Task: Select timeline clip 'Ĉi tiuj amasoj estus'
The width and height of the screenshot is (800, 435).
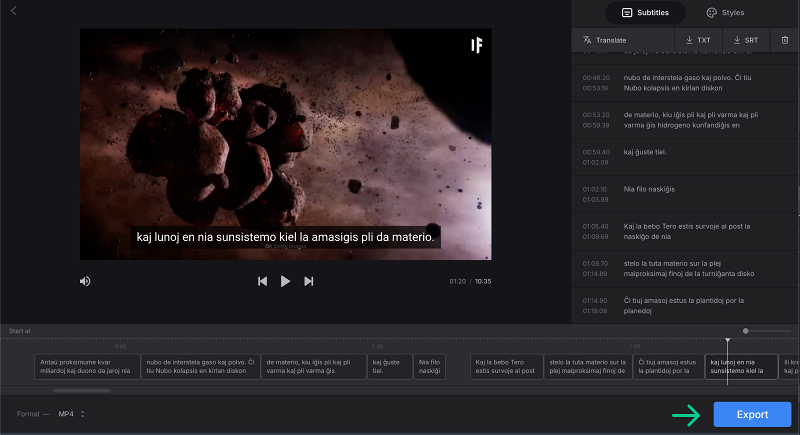Action: tap(668, 367)
